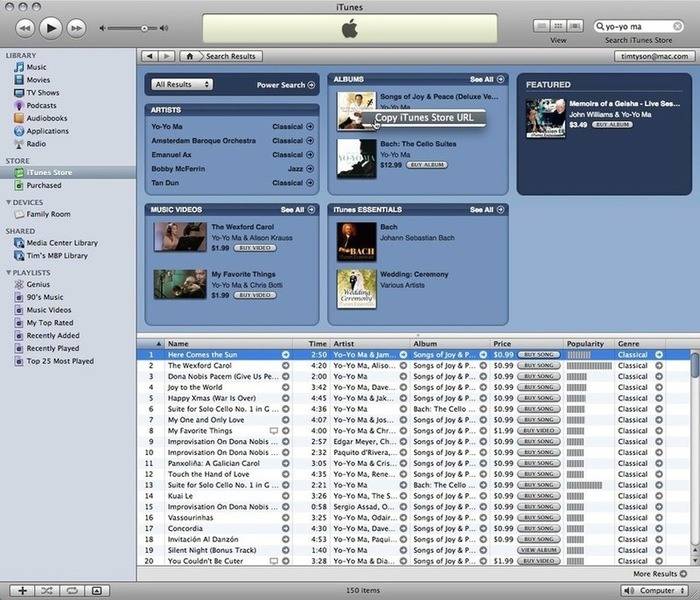
Task: Click arrow next to Here Comes the Sun
Action: 285,355
